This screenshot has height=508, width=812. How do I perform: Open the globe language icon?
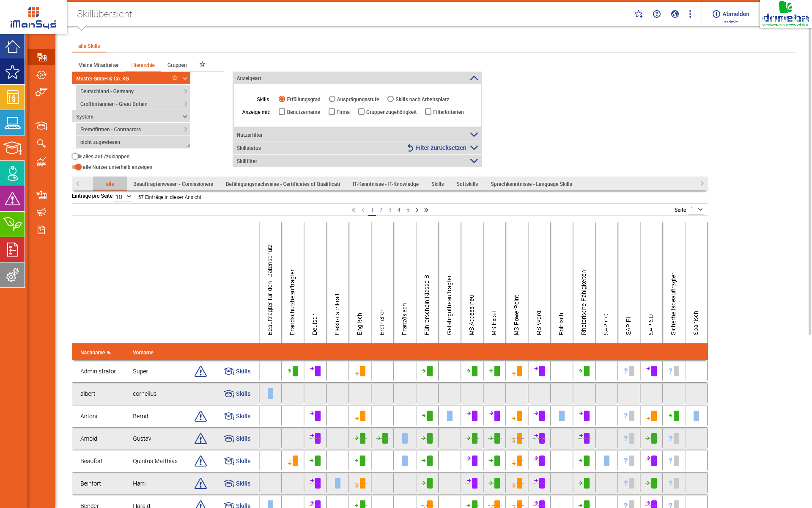tap(675, 14)
